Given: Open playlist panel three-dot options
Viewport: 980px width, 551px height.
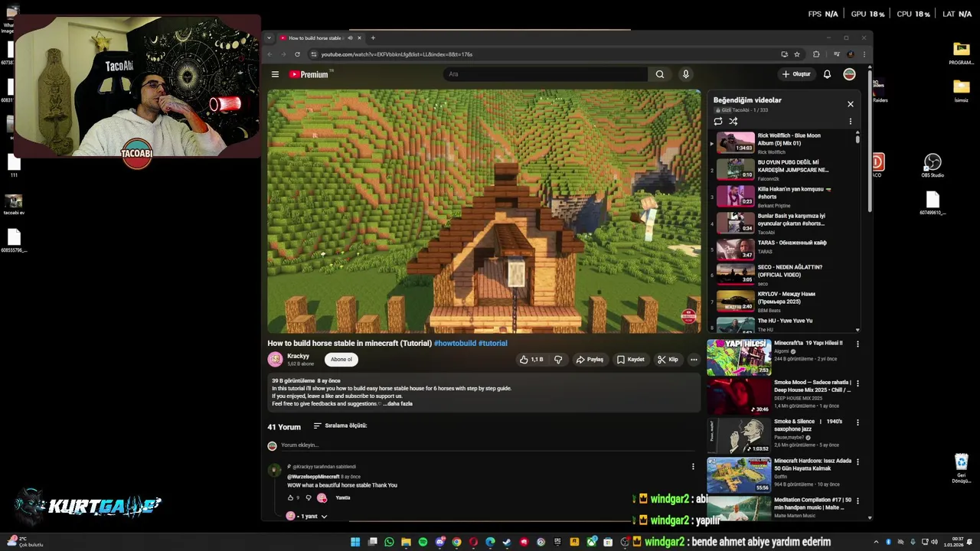Looking at the screenshot, I should coord(850,121).
